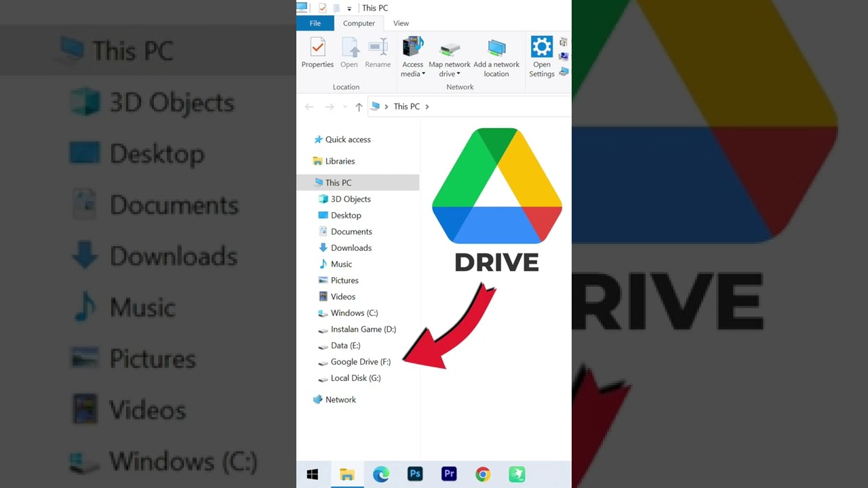
Task: Launch Premiere Pro from the taskbar
Action: (449, 474)
